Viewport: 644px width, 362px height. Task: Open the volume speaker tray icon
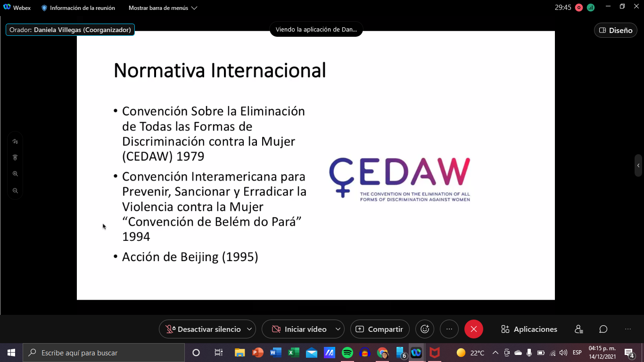(x=563, y=353)
